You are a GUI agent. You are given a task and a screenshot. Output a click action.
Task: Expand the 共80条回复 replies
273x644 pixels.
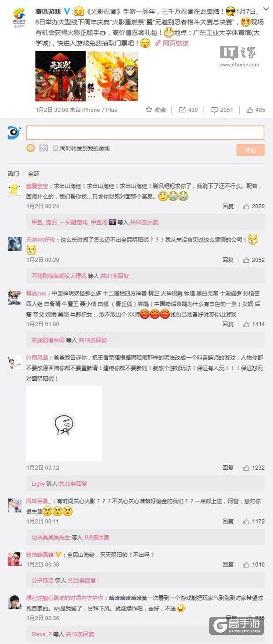point(144,222)
